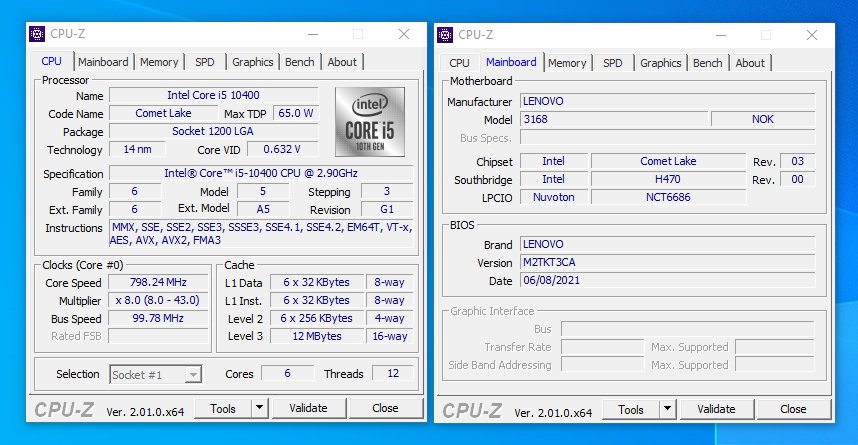Click the Core VID value 0.632 V
Image resolution: width=858 pixels, height=445 pixels.
(x=282, y=149)
